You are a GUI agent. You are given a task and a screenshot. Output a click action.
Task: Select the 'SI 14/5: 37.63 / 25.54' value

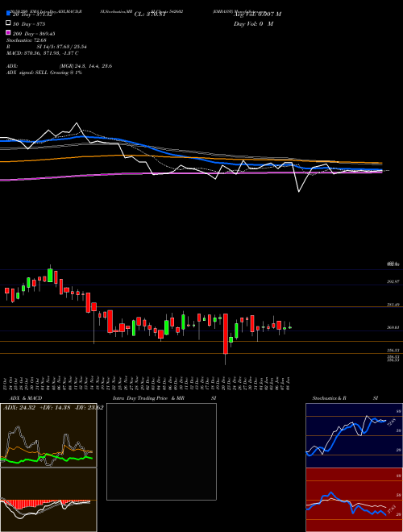[x=61, y=47]
